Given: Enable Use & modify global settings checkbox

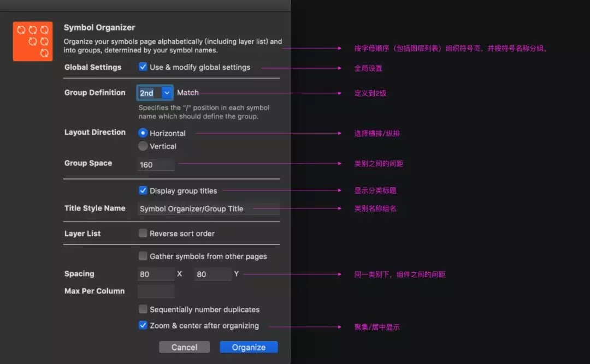Looking at the screenshot, I should click(x=143, y=67).
